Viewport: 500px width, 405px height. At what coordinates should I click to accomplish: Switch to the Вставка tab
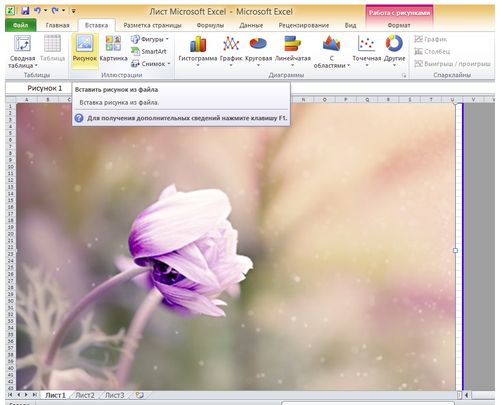click(x=96, y=25)
